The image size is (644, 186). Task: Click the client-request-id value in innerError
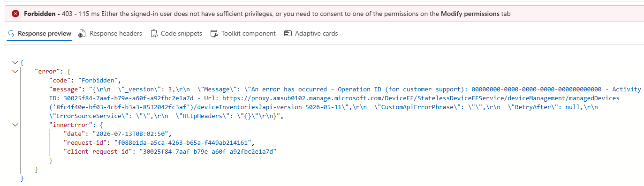(209, 151)
